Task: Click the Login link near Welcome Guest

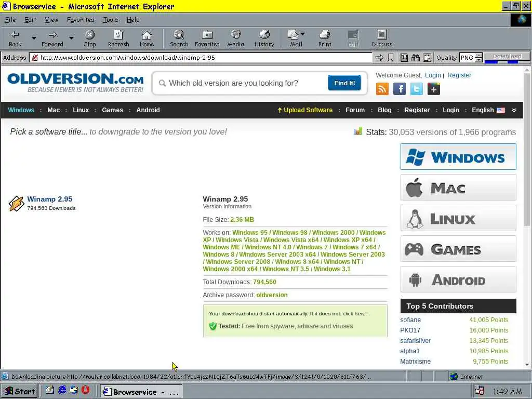Action: (433, 75)
